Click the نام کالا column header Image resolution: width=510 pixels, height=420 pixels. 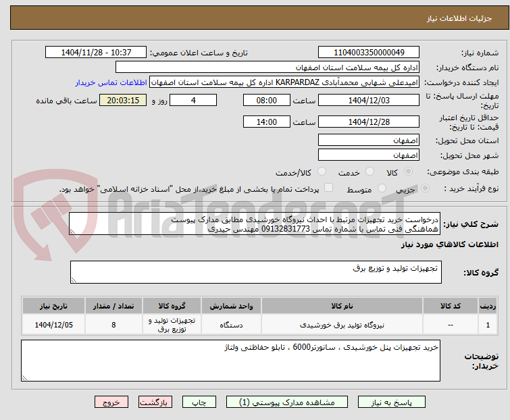point(342,306)
